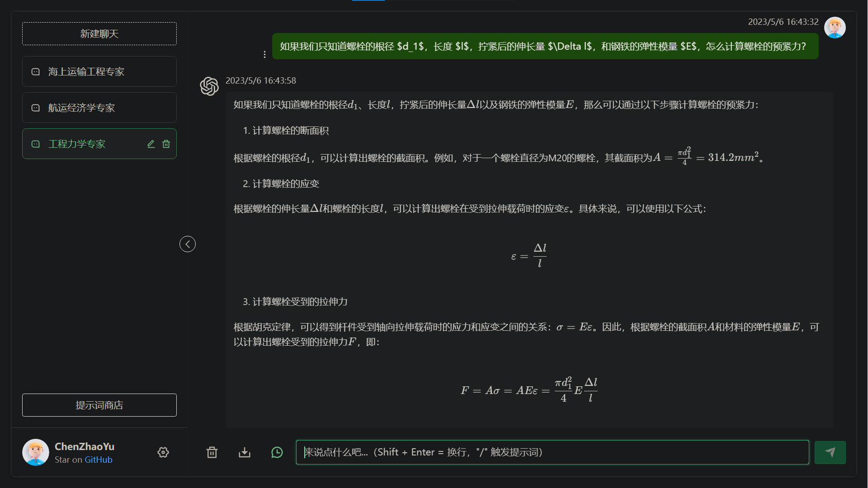Select the 工程力学专家 chat
868x488 pixels.
(x=99, y=144)
